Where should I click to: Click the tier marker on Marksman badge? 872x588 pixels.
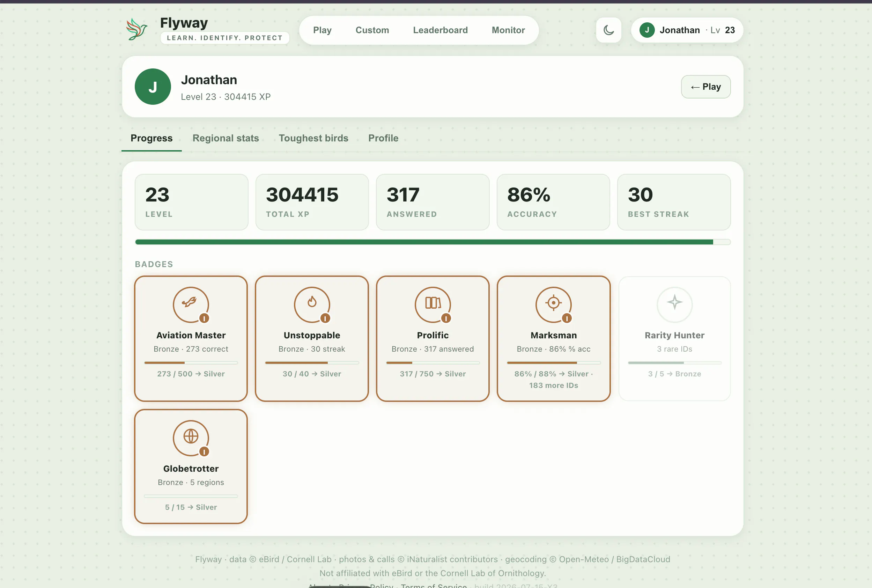coord(567,318)
